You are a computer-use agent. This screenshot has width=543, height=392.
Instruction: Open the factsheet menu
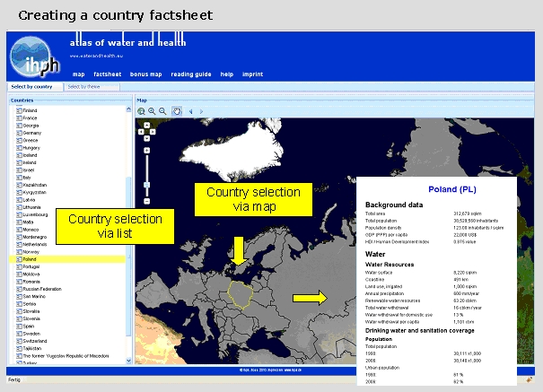pos(108,74)
